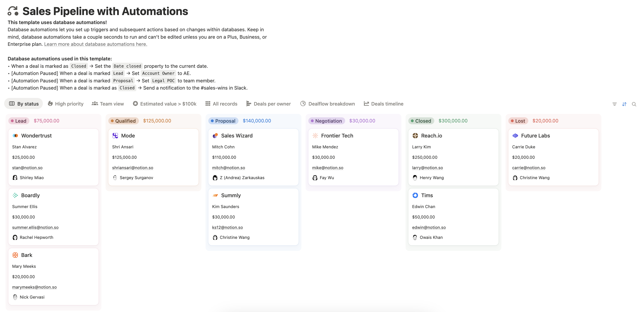Image resolution: width=644 pixels, height=312 pixels.
Task: Click the summer.ellis@notion.so email link
Action: 35,227
